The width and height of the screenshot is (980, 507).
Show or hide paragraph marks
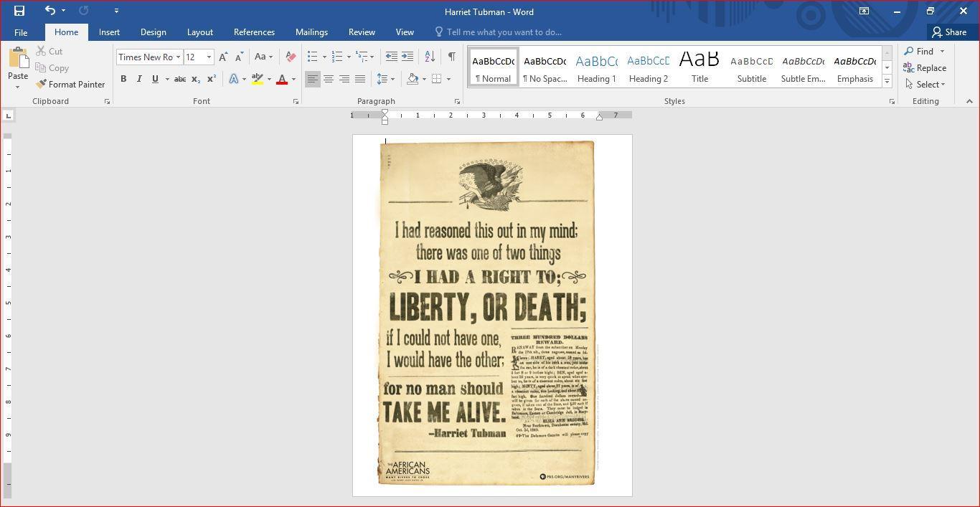point(451,57)
